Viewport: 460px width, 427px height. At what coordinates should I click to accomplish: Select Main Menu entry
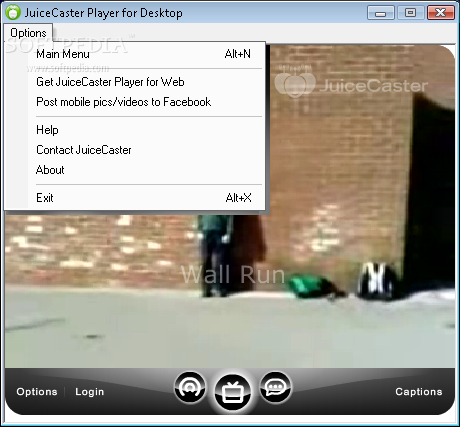click(x=135, y=54)
